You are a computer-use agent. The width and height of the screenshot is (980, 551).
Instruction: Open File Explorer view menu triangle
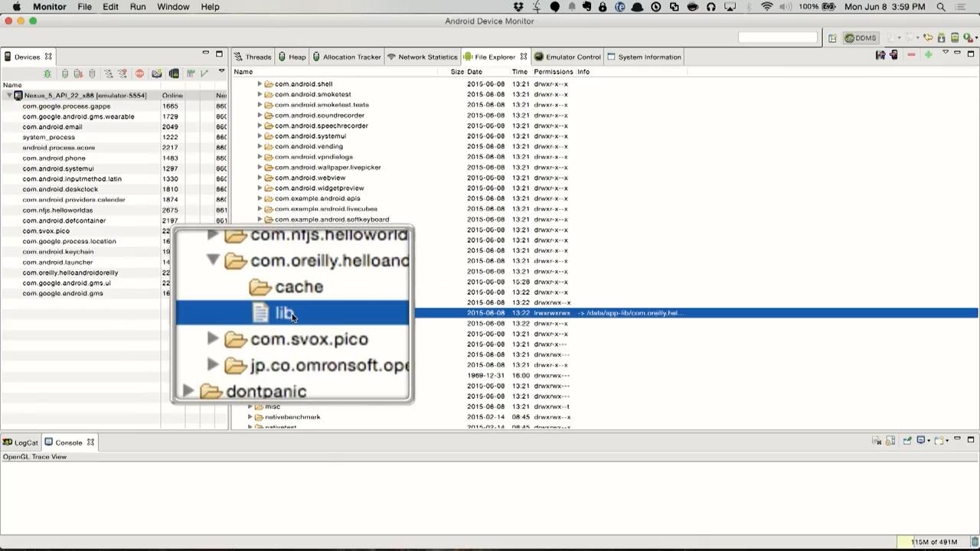click(946, 52)
